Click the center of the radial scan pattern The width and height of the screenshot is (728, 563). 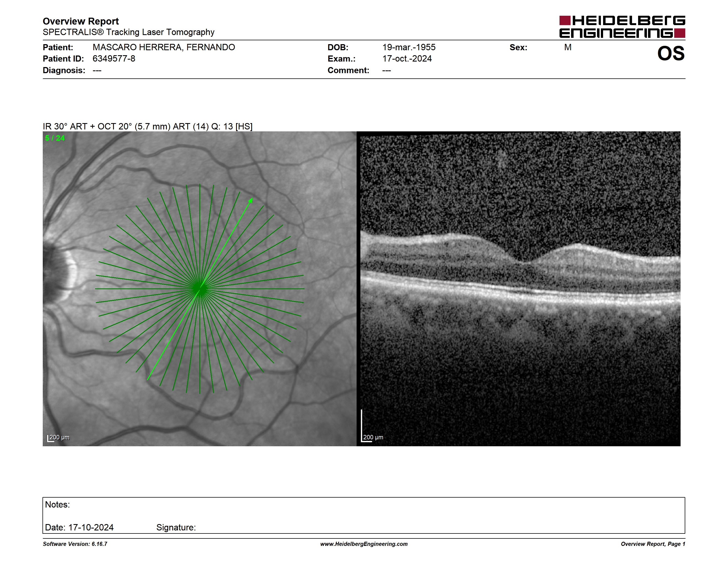tap(200, 289)
